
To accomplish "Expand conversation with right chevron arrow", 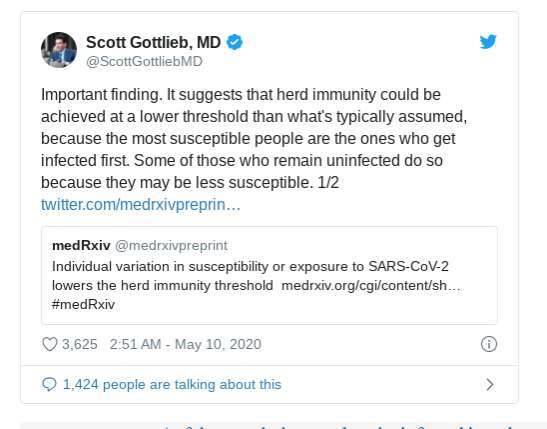I will [x=490, y=384].
